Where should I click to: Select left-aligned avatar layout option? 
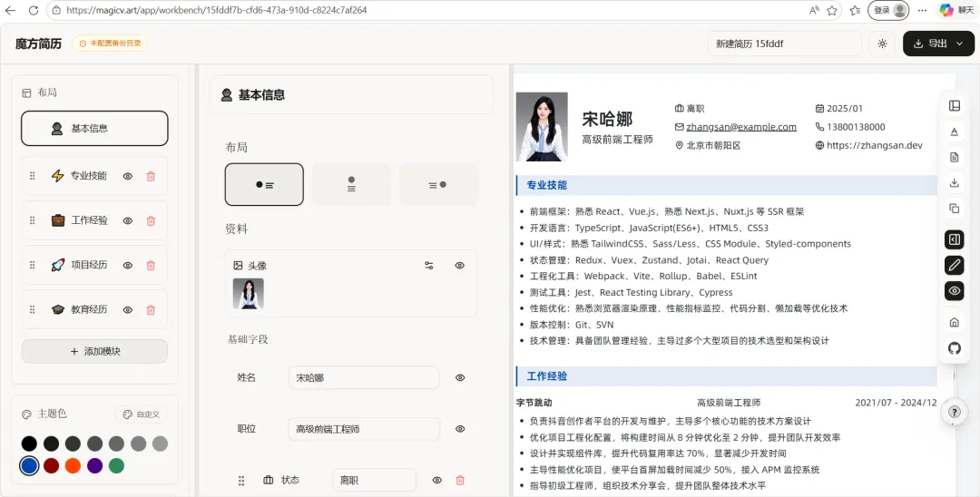[264, 185]
